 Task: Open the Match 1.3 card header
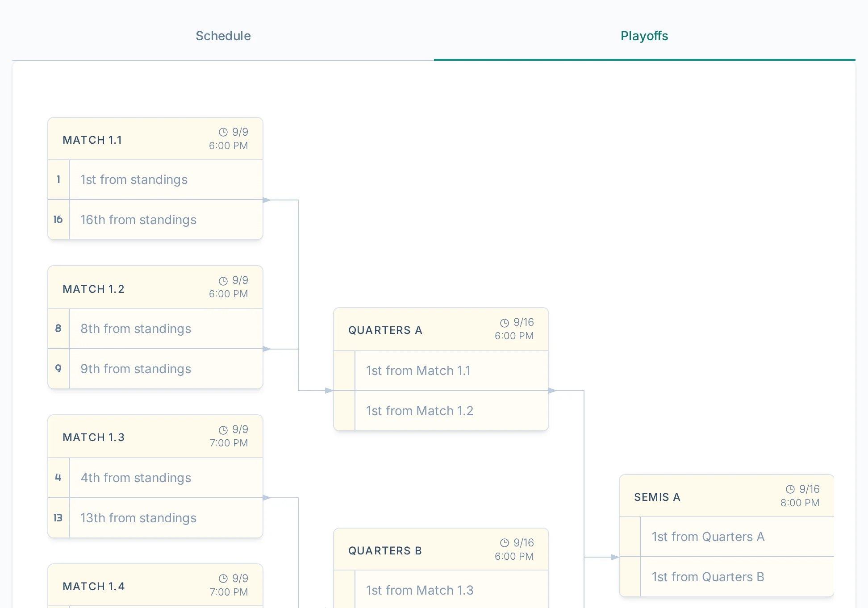[155, 437]
